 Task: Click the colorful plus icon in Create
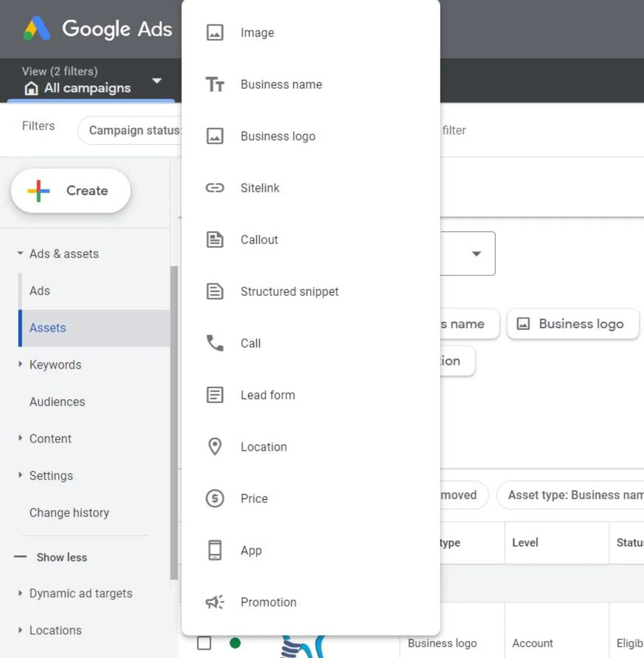(x=38, y=191)
